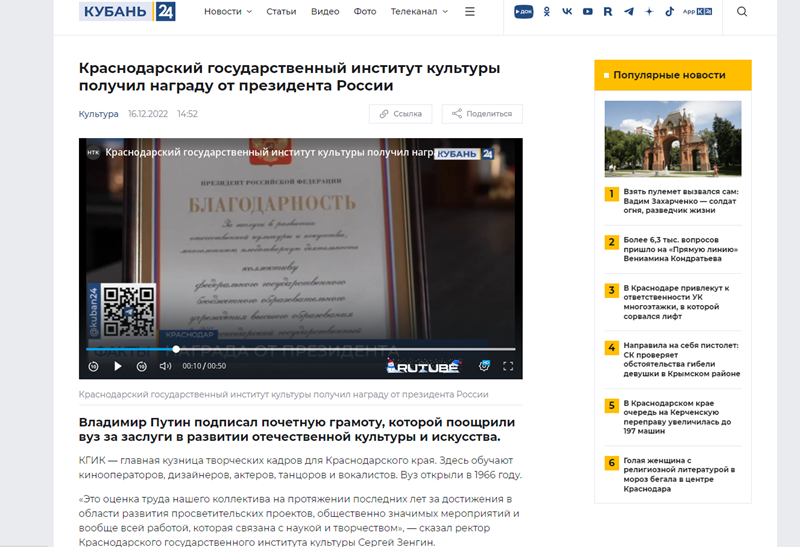Screen dimensions: 800x547
Task: Enter fullscreen video mode
Action: pos(508,366)
